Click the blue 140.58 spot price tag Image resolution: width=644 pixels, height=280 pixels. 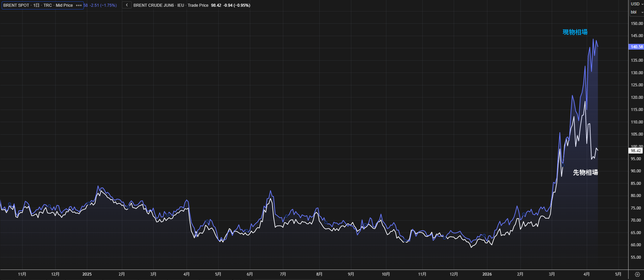(x=636, y=47)
